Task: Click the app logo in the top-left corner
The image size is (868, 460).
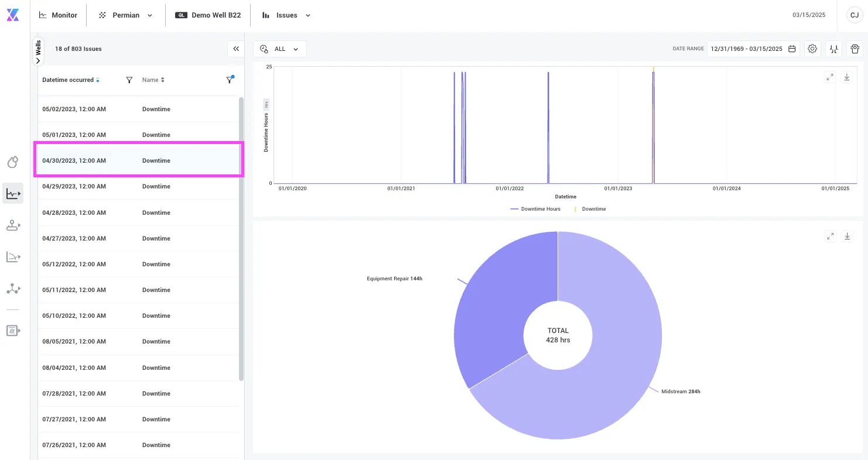Action: [13, 15]
